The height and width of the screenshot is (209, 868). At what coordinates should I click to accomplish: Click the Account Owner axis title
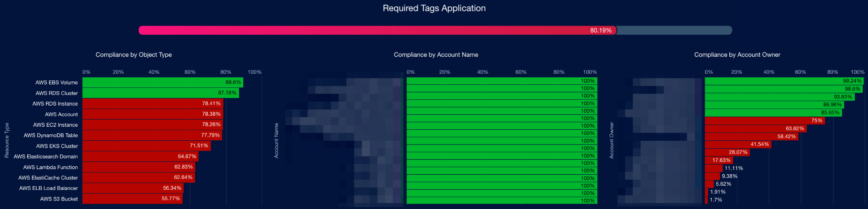point(612,140)
